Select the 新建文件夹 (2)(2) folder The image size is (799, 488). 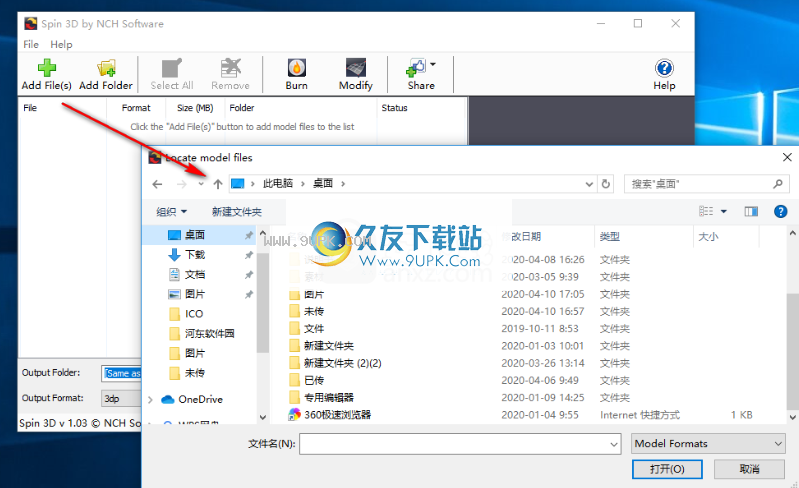pos(342,363)
